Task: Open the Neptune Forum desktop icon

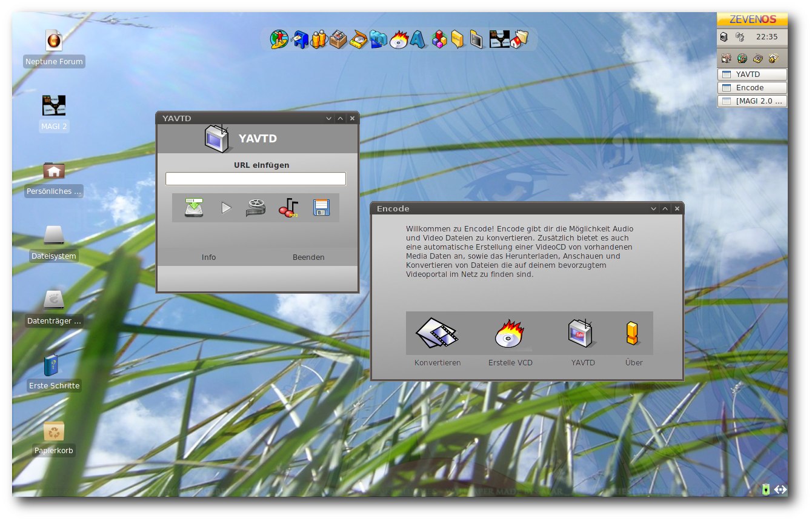Action: coord(54,41)
